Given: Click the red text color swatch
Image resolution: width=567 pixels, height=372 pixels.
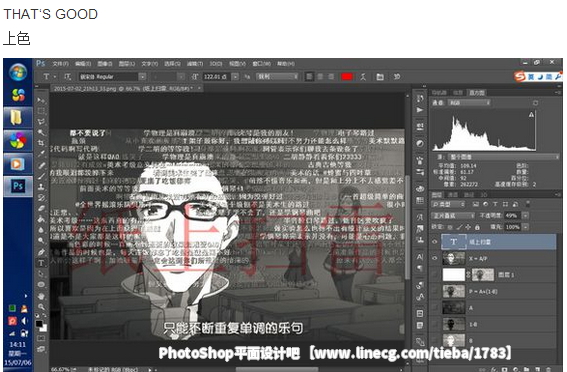Looking at the screenshot, I should [x=347, y=77].
